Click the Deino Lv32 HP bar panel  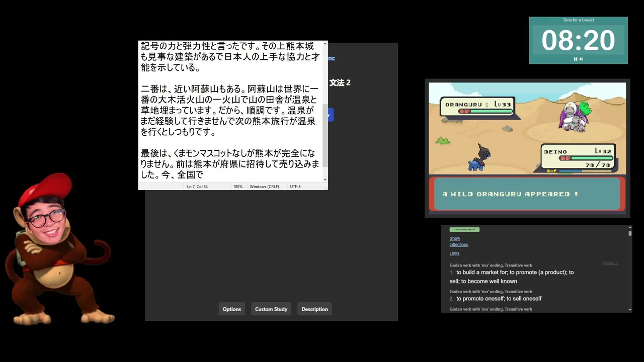(x=578, y=157)
